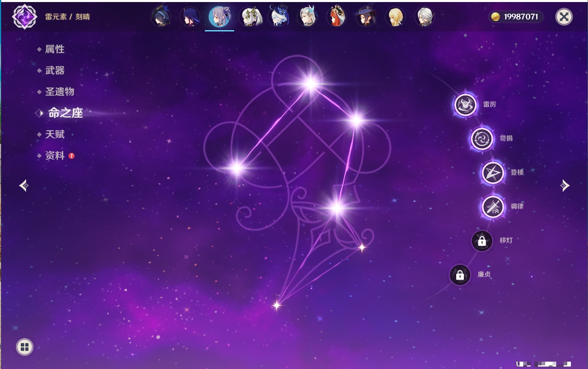Image resolution: width=588 pixels, height=369 pixels.
Task: Click the red alert badge beside 资料
Action: (72, 156)
